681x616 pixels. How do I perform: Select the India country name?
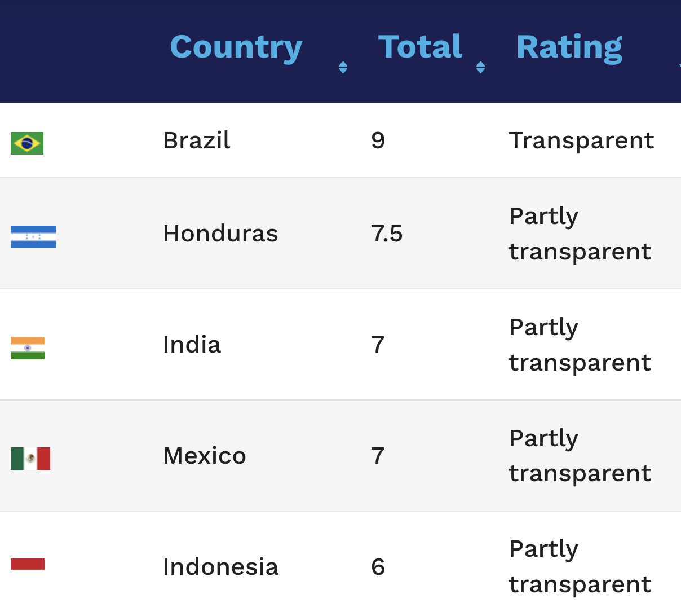click(192, 345)
